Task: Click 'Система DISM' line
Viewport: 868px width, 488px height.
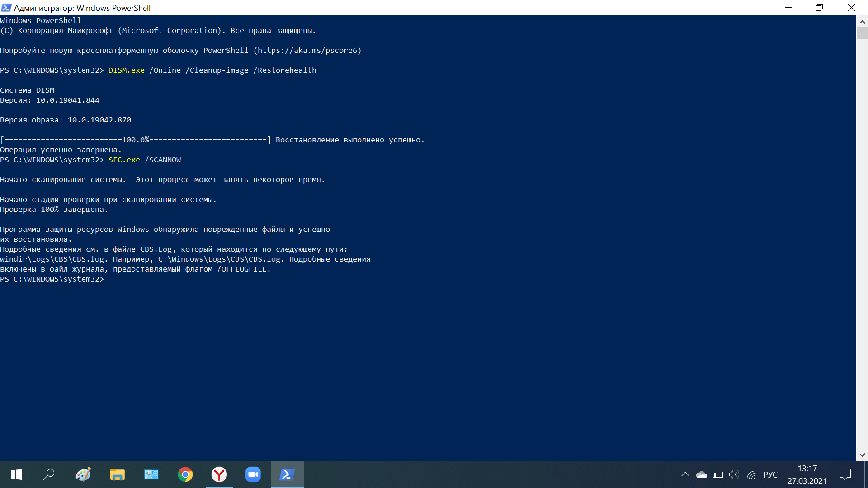Action: coord(27,90)
